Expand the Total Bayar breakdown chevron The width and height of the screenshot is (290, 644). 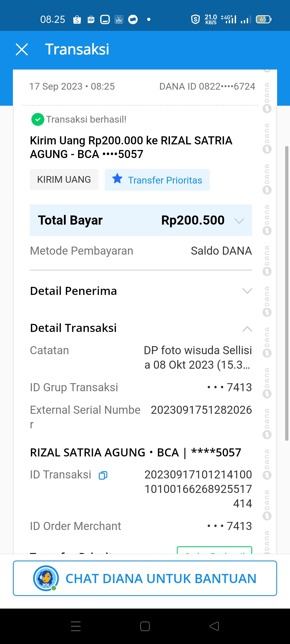tap(239, 221)
